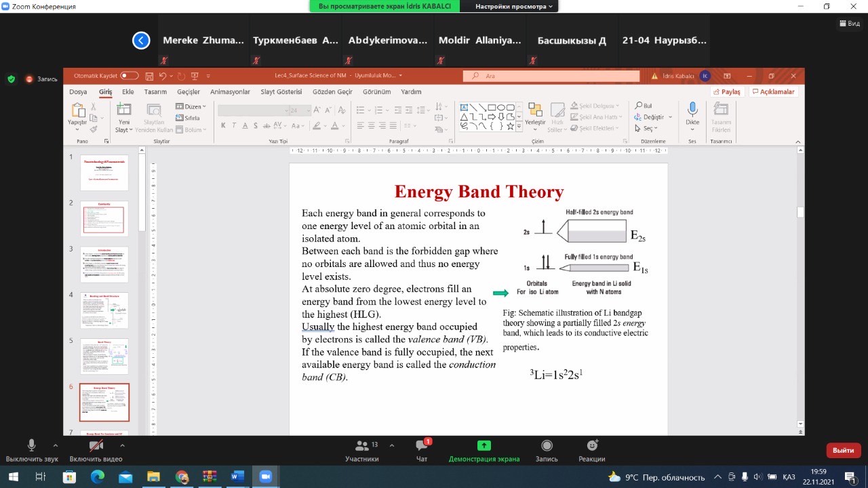This screenshot has width=868, height=488.
Task: Open the Tasarım ribbon tab
Action: (x=155, y=91)
